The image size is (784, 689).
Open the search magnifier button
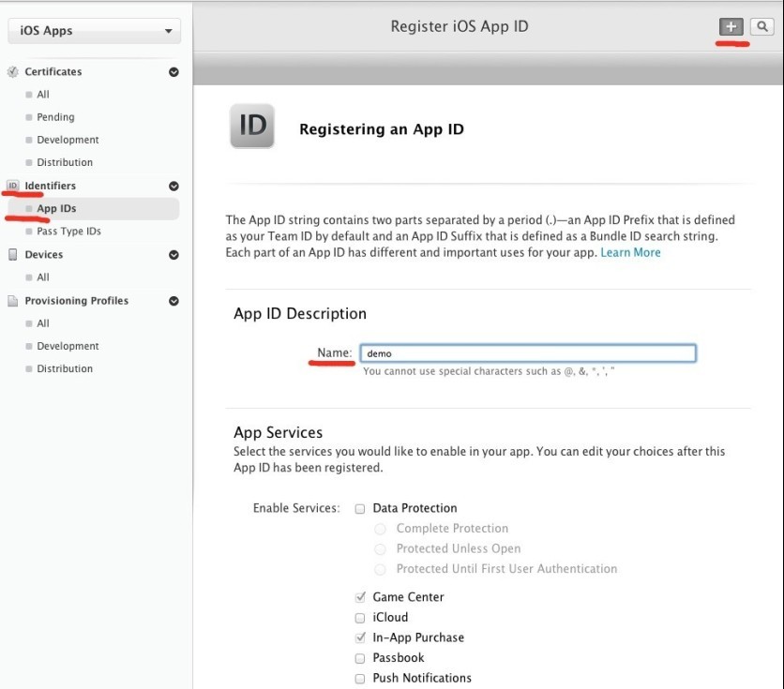point(762,26)
